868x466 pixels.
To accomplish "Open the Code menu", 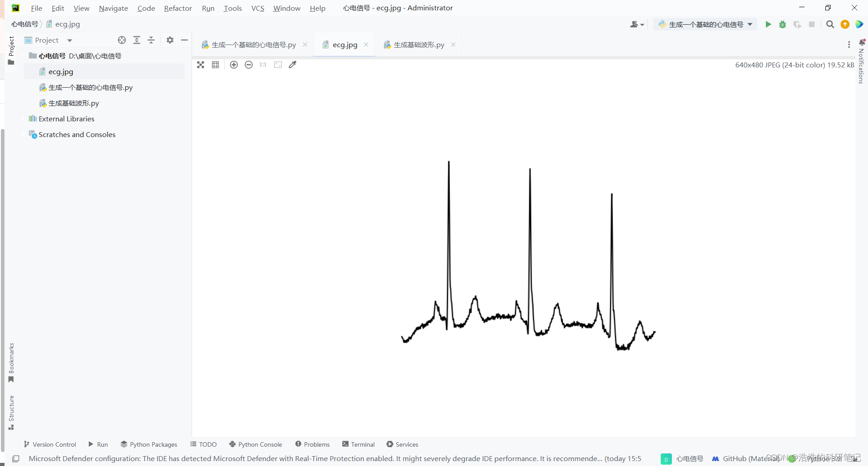I will [146, 8].
